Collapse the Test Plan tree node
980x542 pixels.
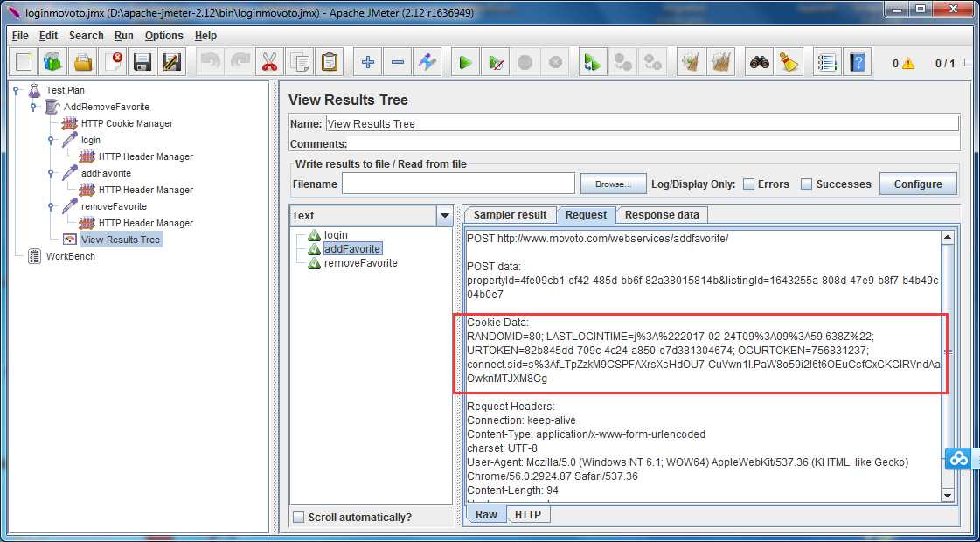(17, 90)
